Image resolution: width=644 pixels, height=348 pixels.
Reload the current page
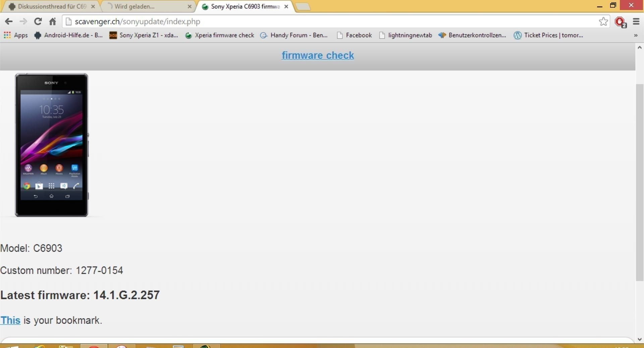point(38,21)
